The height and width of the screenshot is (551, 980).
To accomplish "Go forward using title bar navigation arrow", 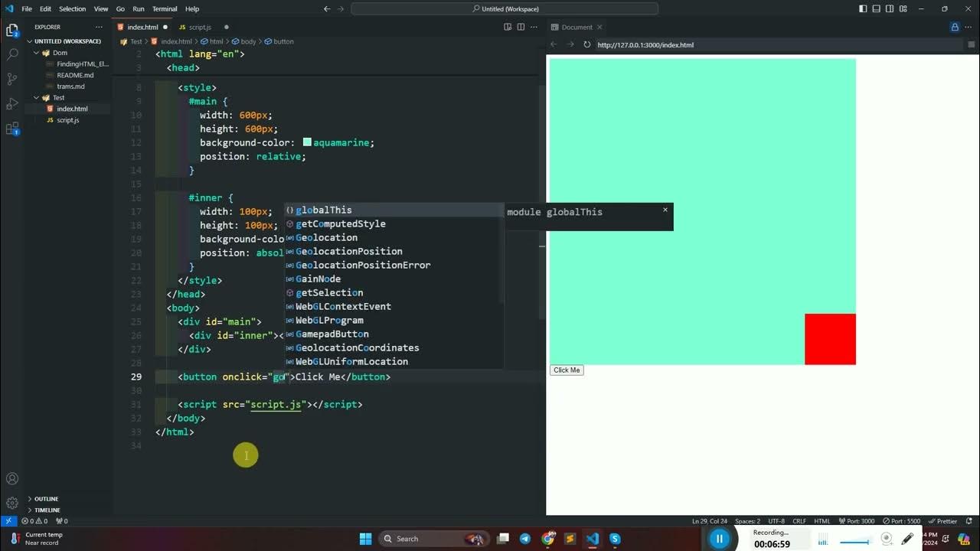I will click(341, 8).
